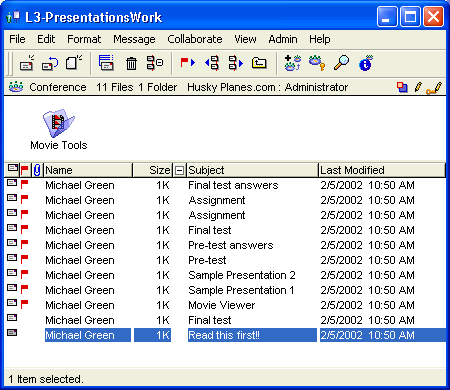This screenshot has height=390, width=450.
Task: Open the Movie Tools folder
Action: 59,129
